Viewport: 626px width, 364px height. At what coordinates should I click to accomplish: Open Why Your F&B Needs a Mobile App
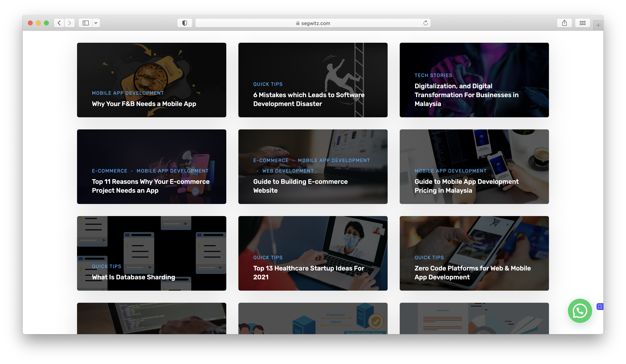pos(144,104)
